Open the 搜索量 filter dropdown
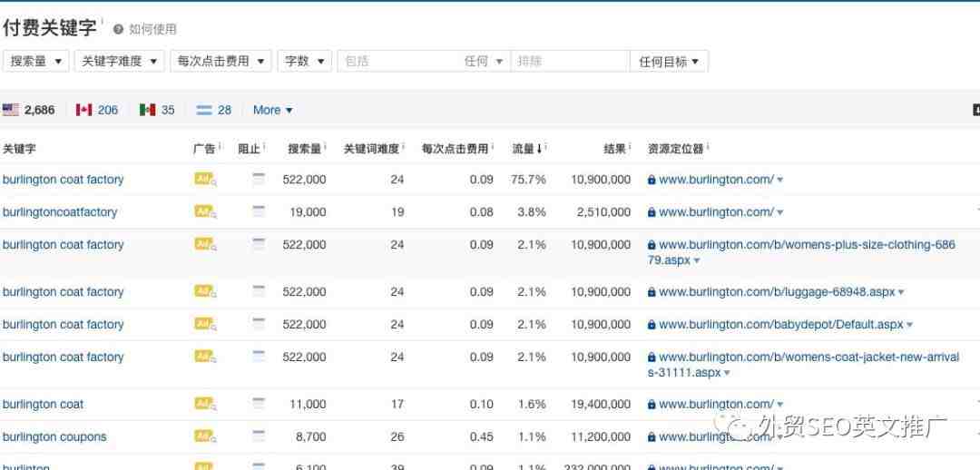 (x=35, y=62)
